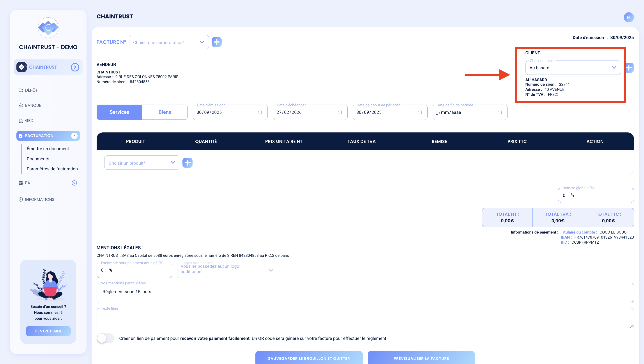Click the PA card icon

point(21,183)
